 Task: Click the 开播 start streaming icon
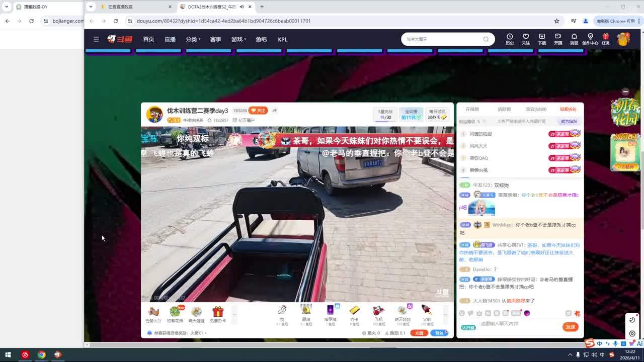(558, 39)
